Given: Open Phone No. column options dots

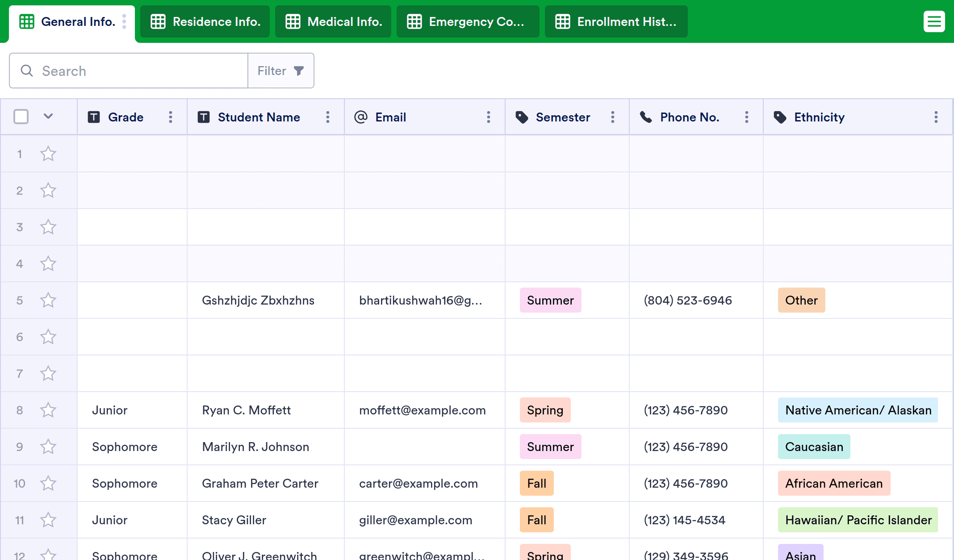Looking at the screenshot, I should (746, 117).
